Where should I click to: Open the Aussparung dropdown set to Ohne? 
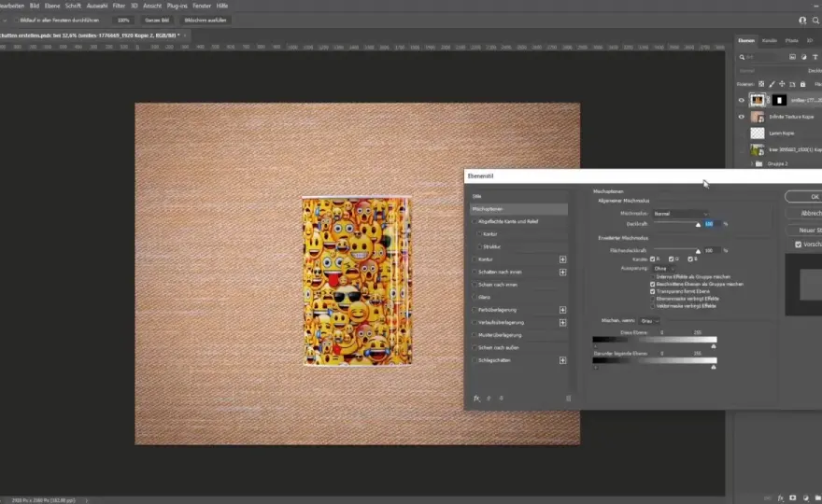point(662,268)
